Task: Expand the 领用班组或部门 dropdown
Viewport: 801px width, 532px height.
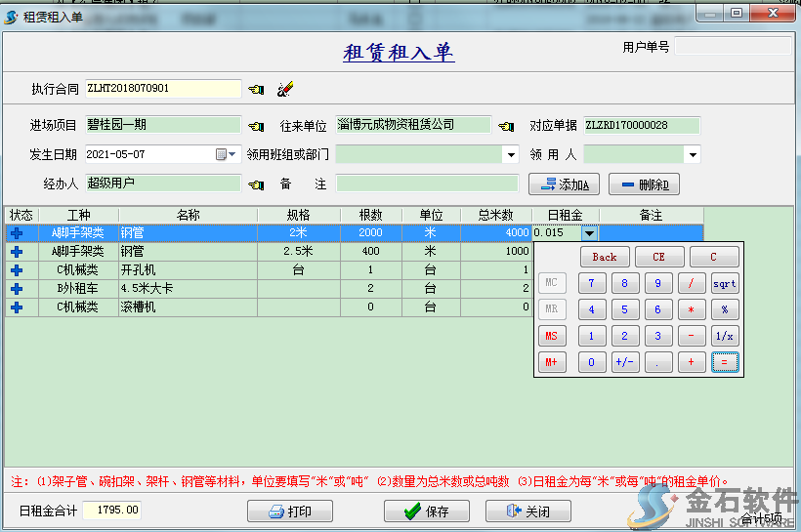Action: pyautogui.click(x=510, y=154)
